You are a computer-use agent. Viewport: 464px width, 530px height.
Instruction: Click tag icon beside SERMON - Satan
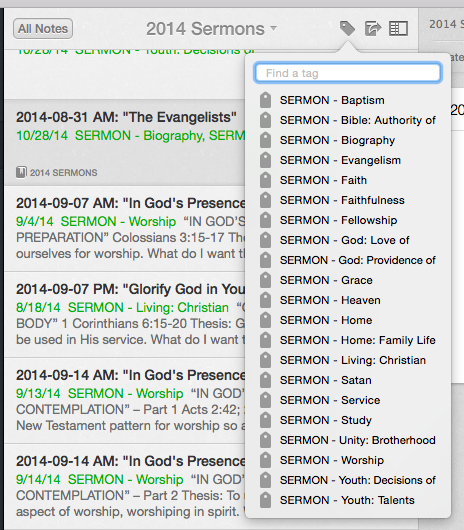[x=266, y=380]
